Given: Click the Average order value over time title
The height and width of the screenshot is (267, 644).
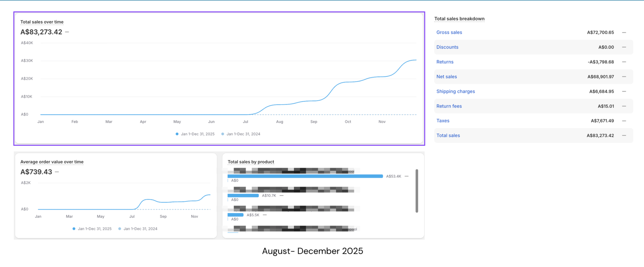Looking at the screenshot, I should (52, 162).
